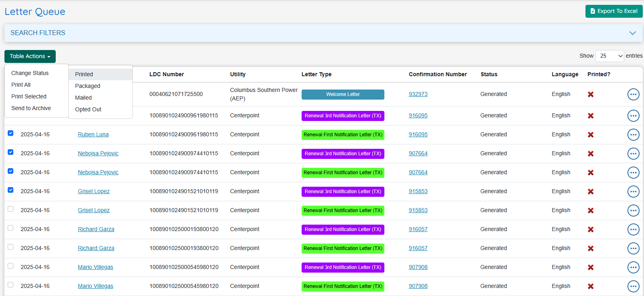Sort by Letter Type column header
The width and height of the screenshot is (644, 296).
(x=316, y=74)
